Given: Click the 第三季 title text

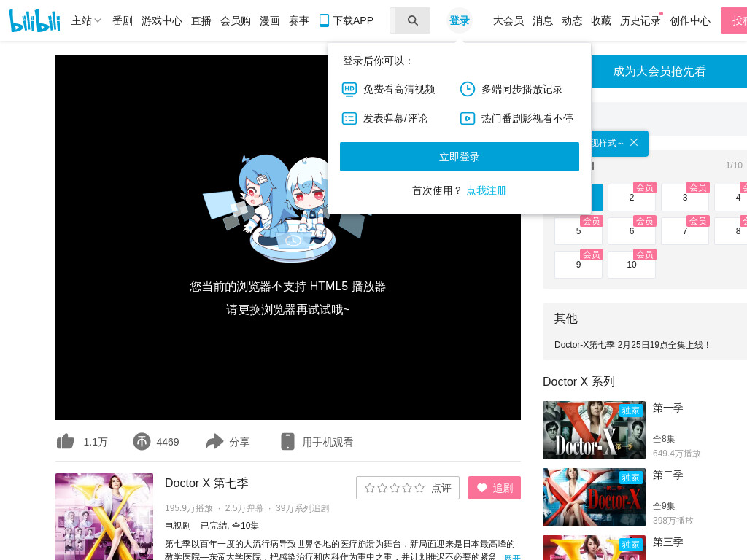Looking at the screenshot, I should click(x=668, y=542).
